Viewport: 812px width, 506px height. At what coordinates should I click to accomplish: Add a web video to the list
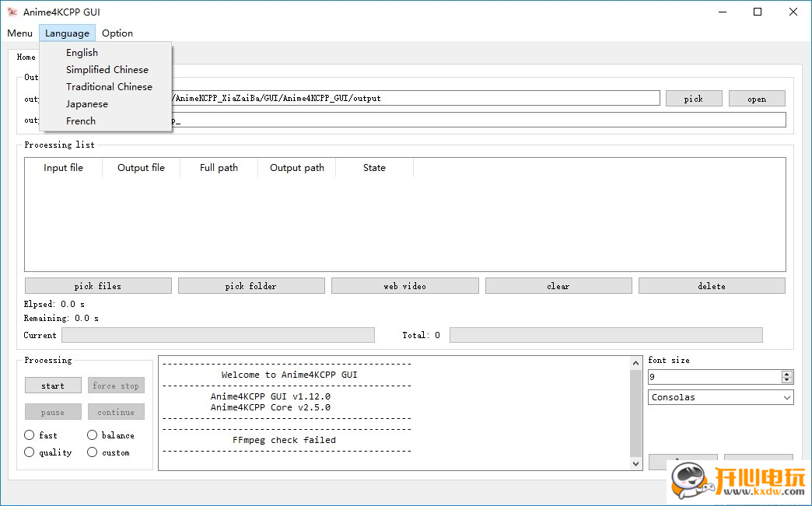point(405,285)
